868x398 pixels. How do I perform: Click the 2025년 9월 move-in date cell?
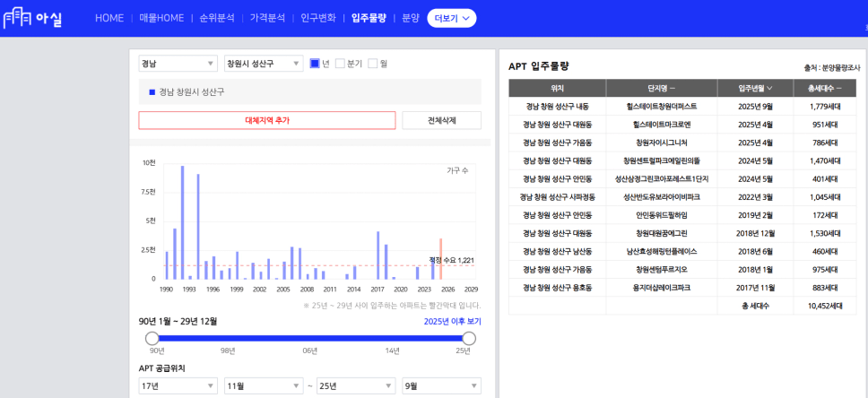755,107
